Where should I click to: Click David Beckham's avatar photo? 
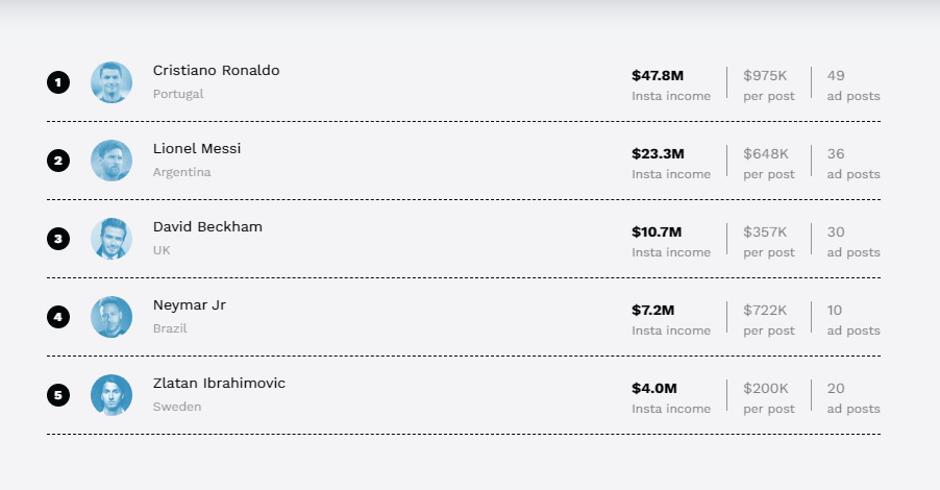(x=111, y=238)
